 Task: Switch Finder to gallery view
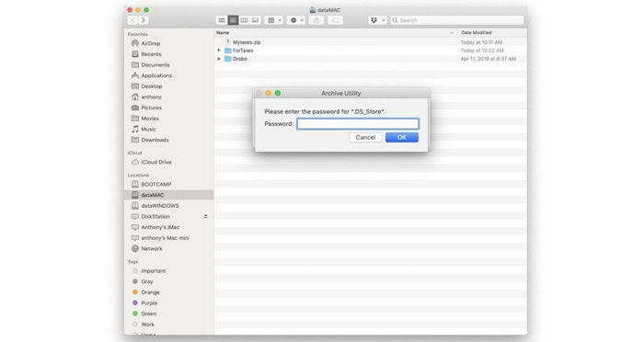point(255,20)
